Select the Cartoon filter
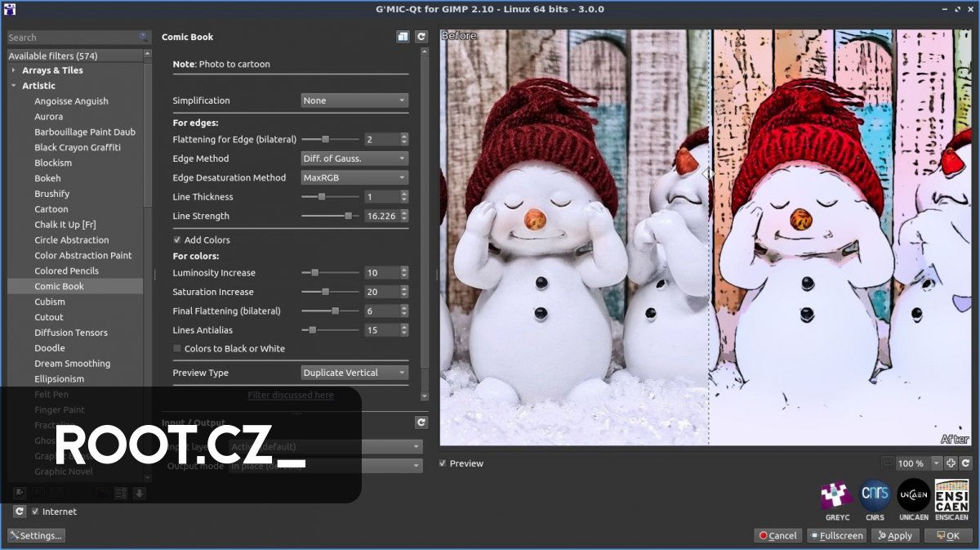Screen dimensions: 980x550 pyautogui.click(x=51, y=209)
